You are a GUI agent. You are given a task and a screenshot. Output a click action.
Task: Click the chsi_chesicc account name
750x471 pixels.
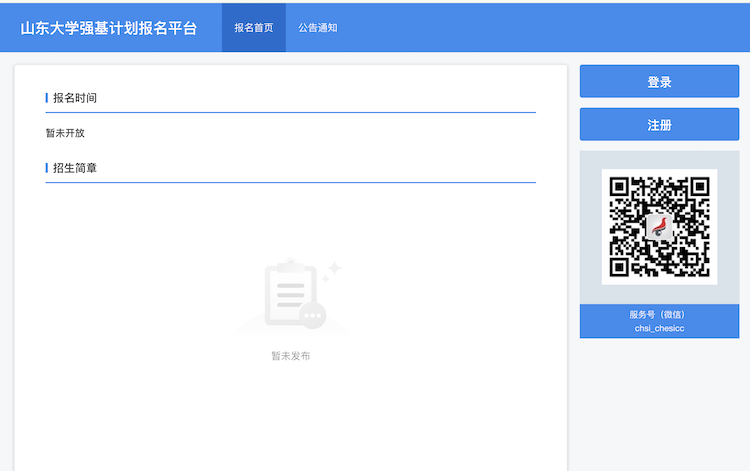pos(659,328)
